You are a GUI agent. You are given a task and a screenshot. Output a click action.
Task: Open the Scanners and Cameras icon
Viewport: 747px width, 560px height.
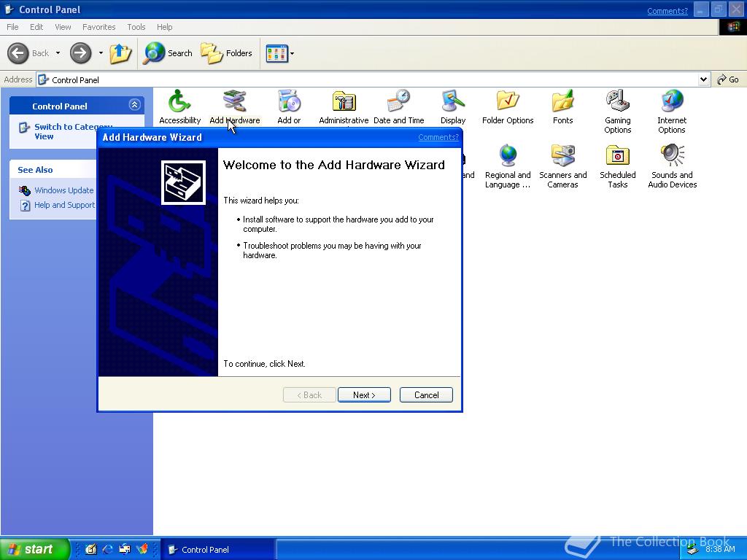(562, 167)
